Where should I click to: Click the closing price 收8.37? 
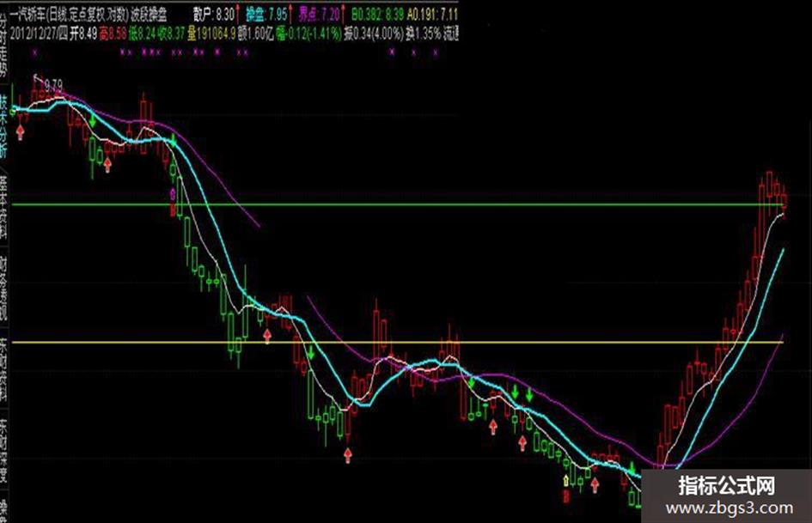click(171, 34)
